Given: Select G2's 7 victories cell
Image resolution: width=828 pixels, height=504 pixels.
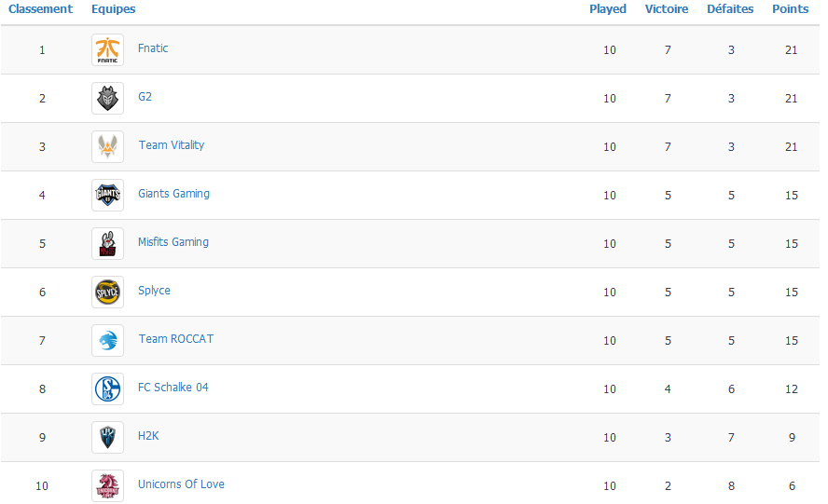Looking at the screenshot, I should 668,99.
